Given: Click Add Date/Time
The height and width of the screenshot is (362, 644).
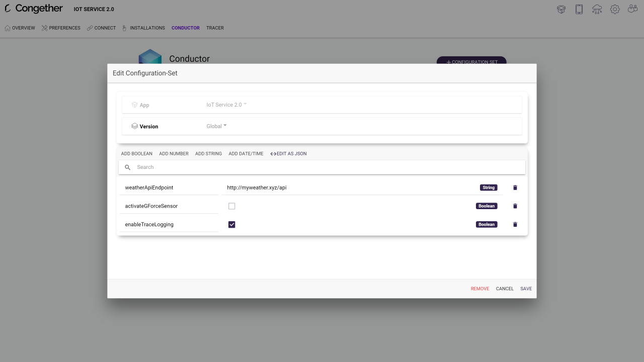Looking at the screenshot, I should click(246, 154).
